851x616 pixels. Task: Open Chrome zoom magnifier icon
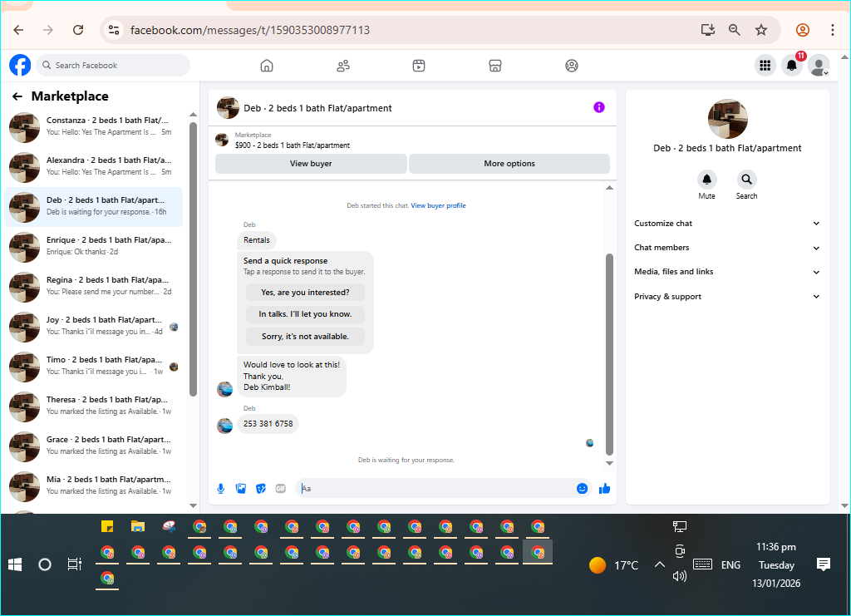[x=735, y=30]
